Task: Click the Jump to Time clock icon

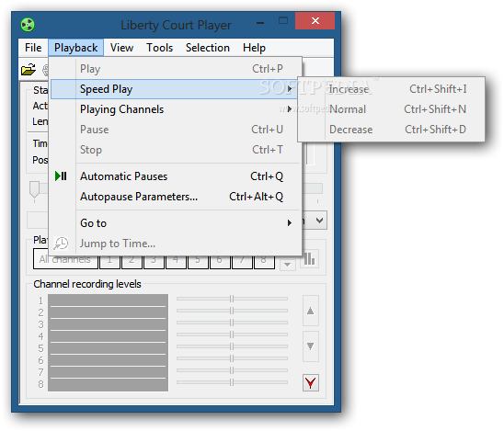Action: coord(61,244)
